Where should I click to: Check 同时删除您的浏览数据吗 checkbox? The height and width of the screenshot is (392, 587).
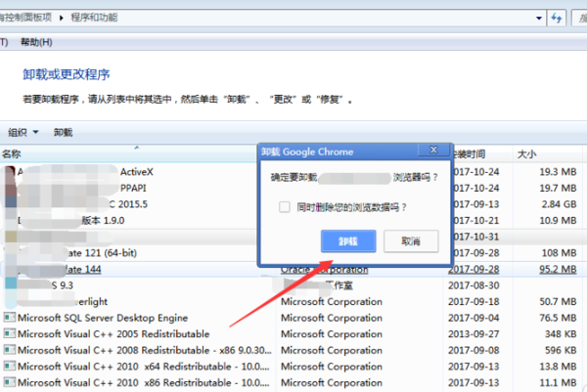pyautogui.click(x=285, y=207)
